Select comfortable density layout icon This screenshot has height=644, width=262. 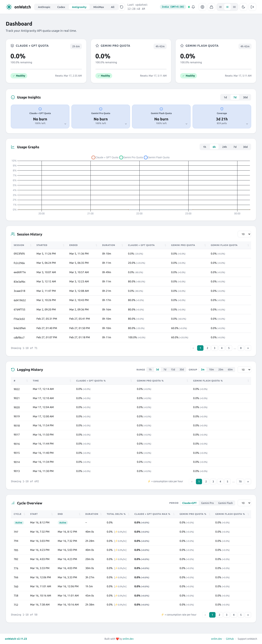234,7
